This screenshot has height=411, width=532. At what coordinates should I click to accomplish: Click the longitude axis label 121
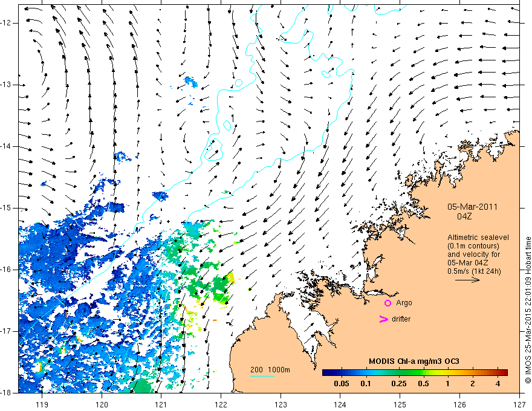tap(161, 404)
